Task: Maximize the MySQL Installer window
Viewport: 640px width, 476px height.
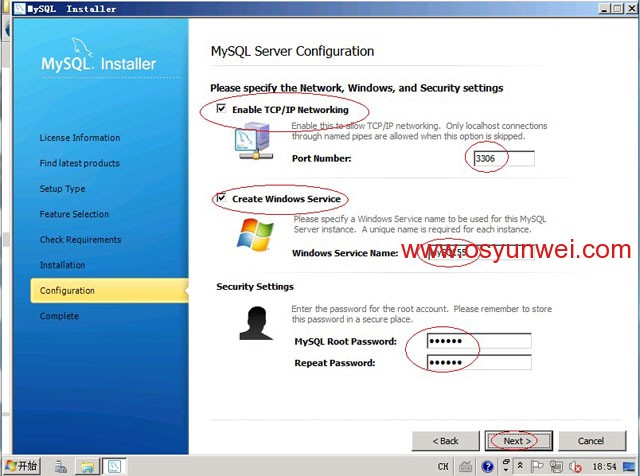Action: tap(618, 8)
